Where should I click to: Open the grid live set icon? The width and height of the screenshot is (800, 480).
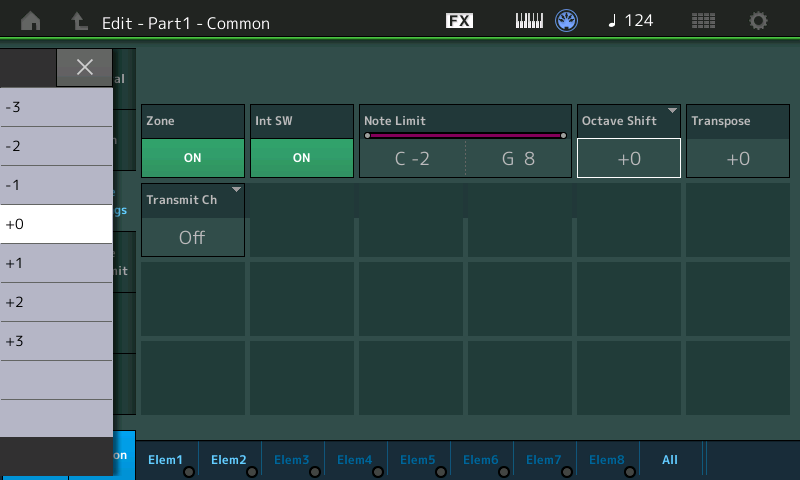click(703, 20)
